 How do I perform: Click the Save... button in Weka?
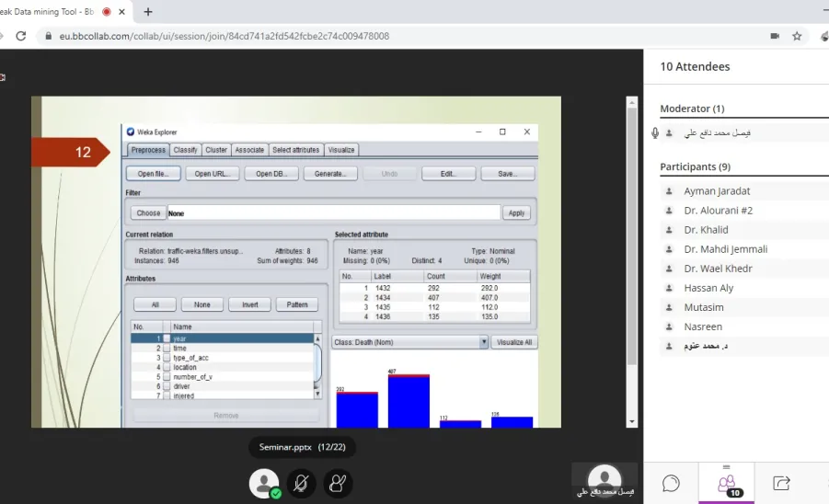coord(508,174)
